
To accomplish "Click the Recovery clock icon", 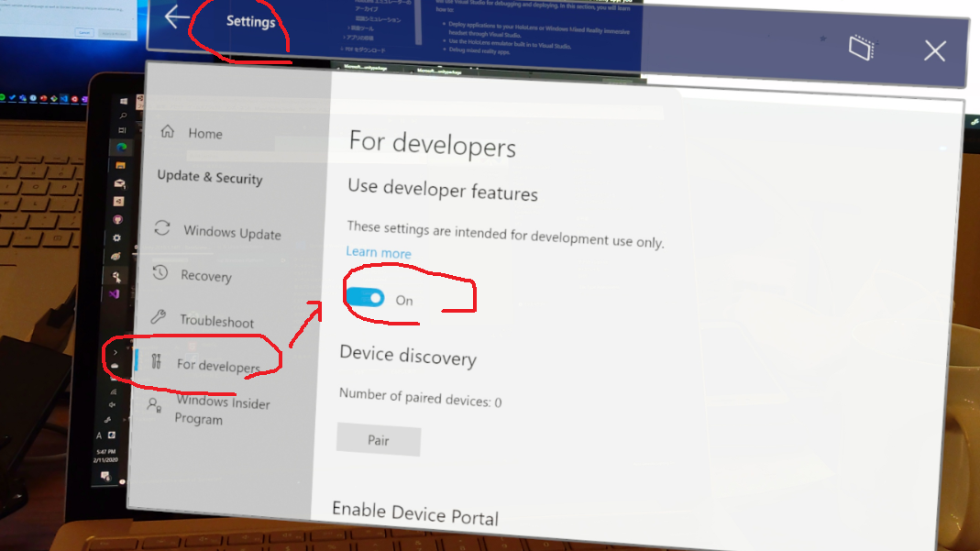I will pyautogui.click(x=160, y=272).
